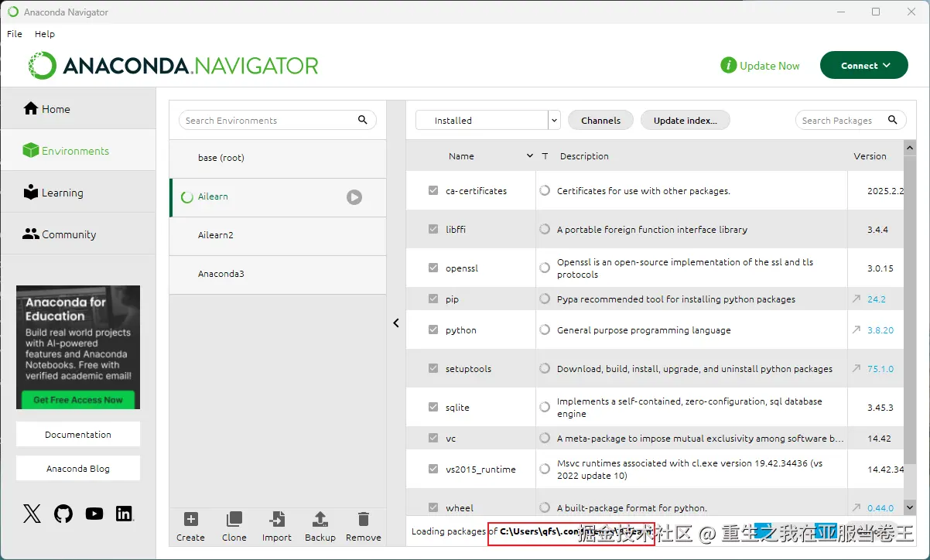Click the Search Environments magnifier icon
The image size is (930, 560).
pyautogui.click(x=363, y=120)
